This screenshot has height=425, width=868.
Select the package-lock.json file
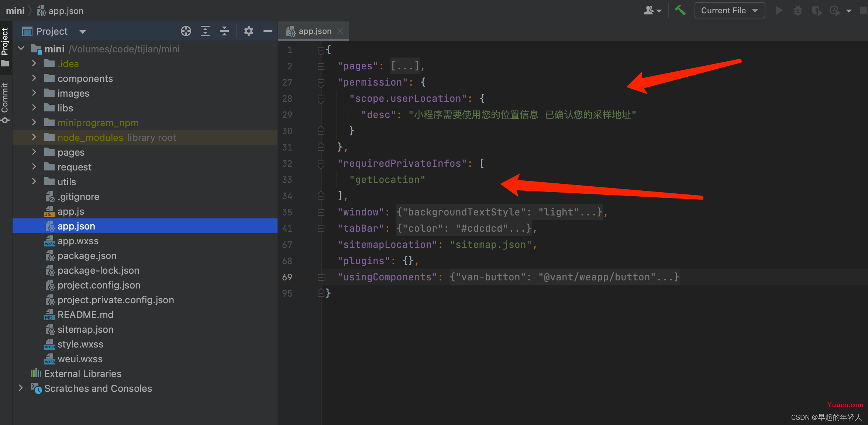click(x=145, y=270)
